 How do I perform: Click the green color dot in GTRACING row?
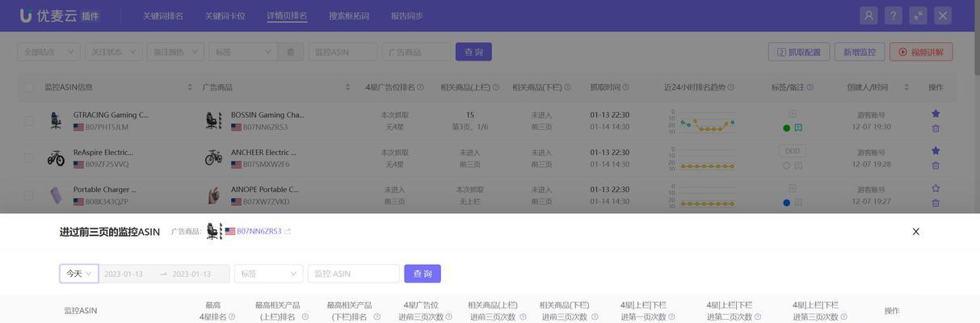tap(787, 128)
